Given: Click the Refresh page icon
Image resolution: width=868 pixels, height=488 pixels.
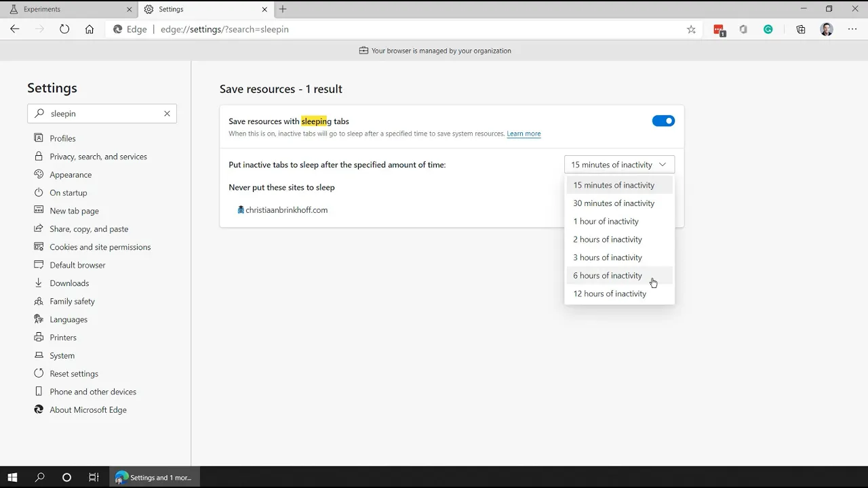Looking at the screenshot, I should click(64, 29).
